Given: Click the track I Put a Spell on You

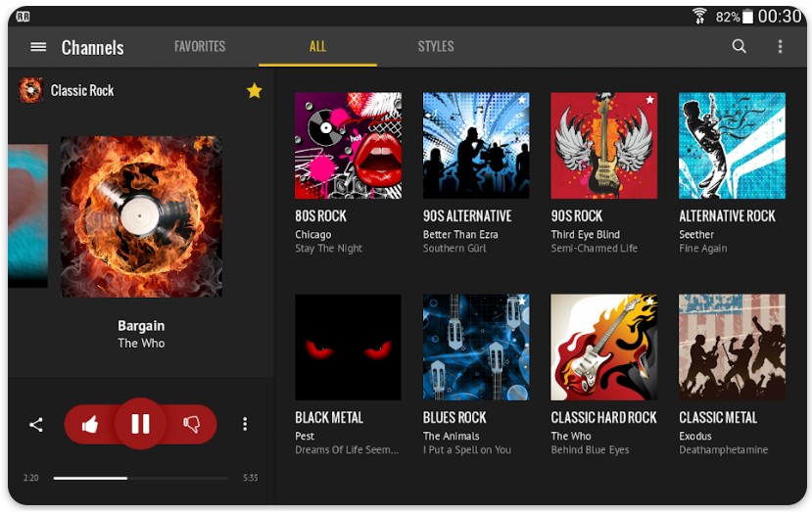Looking at the screenshot, I should click(466, 449).
